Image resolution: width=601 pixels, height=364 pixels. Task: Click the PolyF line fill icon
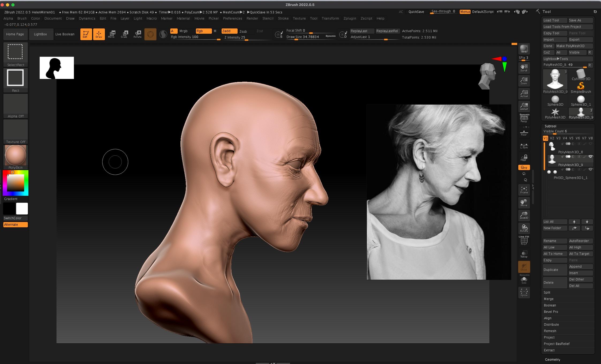click(x=524, y=241)
